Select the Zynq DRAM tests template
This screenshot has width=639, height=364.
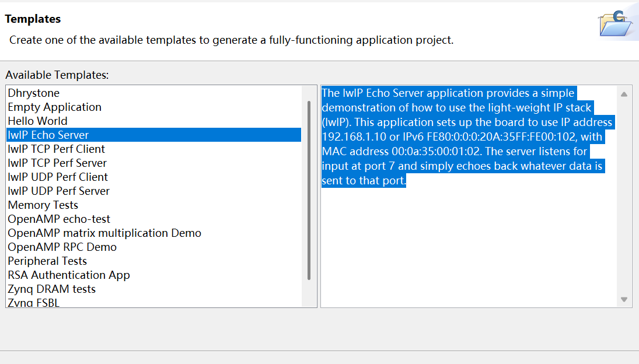(x=154, y=289)
